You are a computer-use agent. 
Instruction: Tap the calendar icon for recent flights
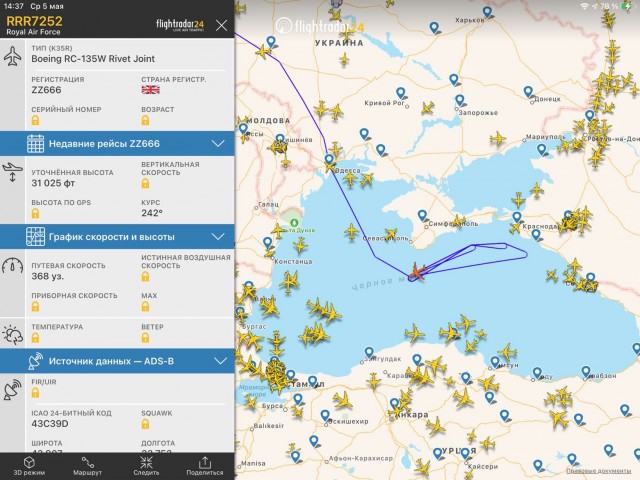[x=36, y=144]
